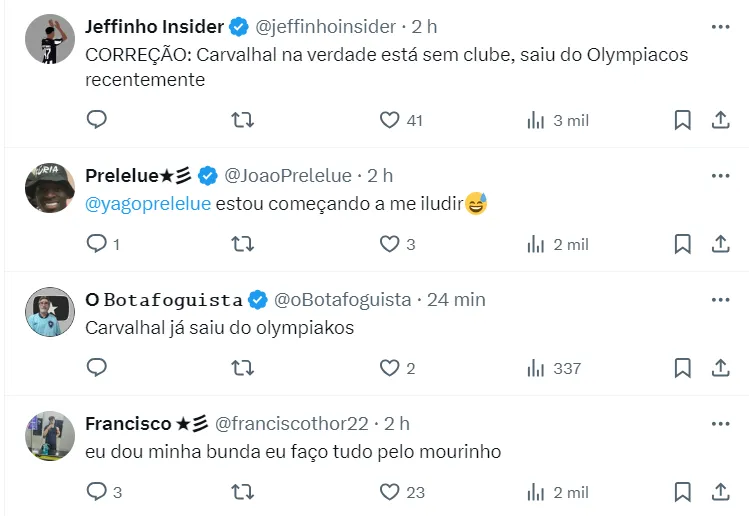The height and width of the screenshot is (516, 749).
Task: Open more options on O Botafoguista's tweet
Action: pyautogui.click(x=720, y=300)
